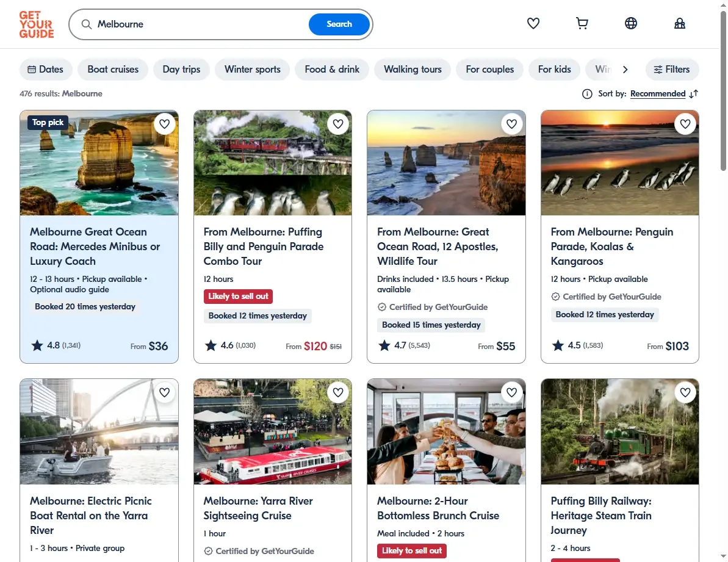Select the Day trips category chip

[181, 69]
